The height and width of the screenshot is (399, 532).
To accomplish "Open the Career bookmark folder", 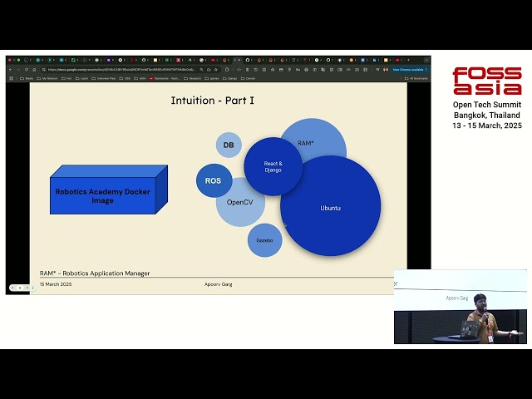I will pyautogui.click(x=249, y=78).
